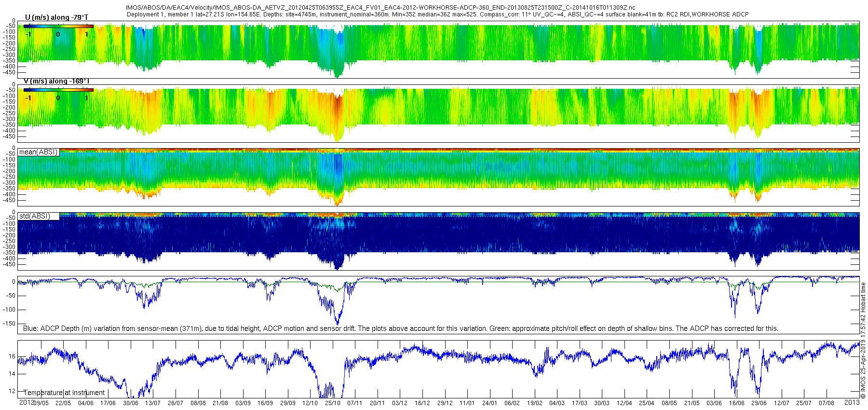Click the '12/04' date tick label
Viewport: 868px width, 410px height.
[624, 403]
